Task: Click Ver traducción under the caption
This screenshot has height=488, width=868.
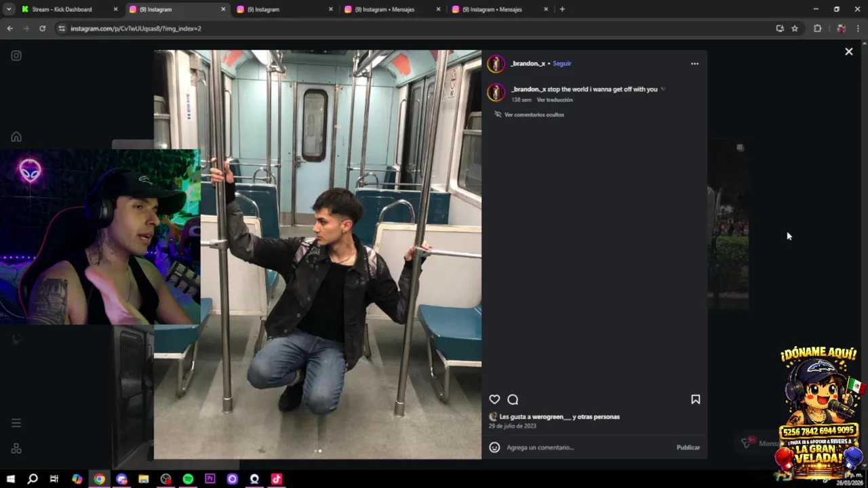Action: (x=555, y=100)
